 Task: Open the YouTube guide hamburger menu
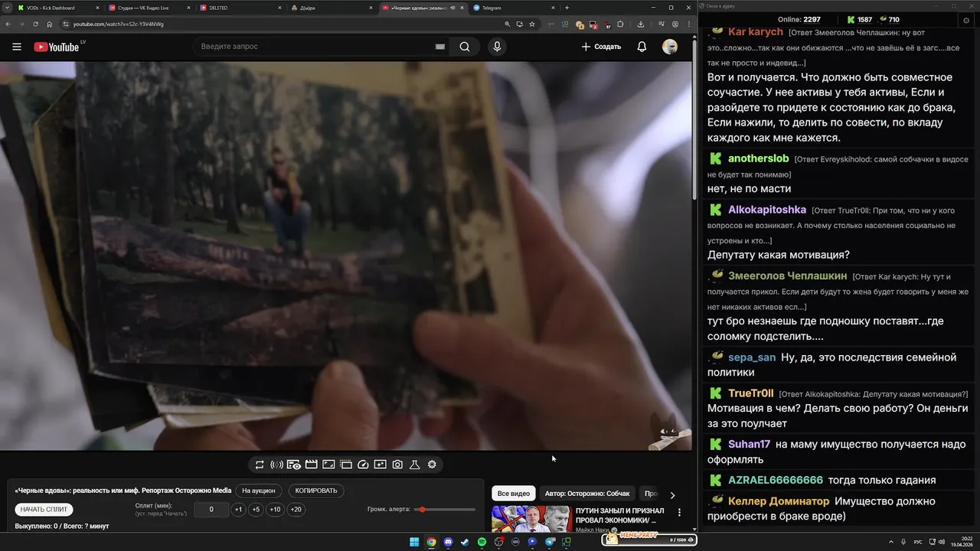tap(16, 47)
